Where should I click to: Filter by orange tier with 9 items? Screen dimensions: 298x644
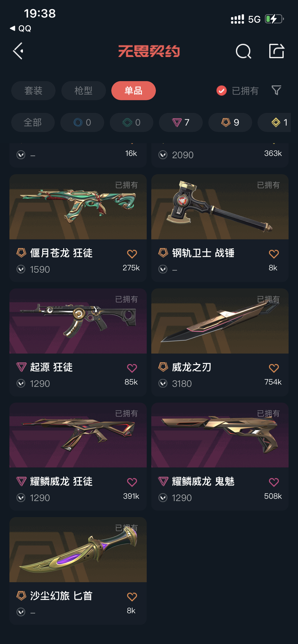tap(230, 122)
